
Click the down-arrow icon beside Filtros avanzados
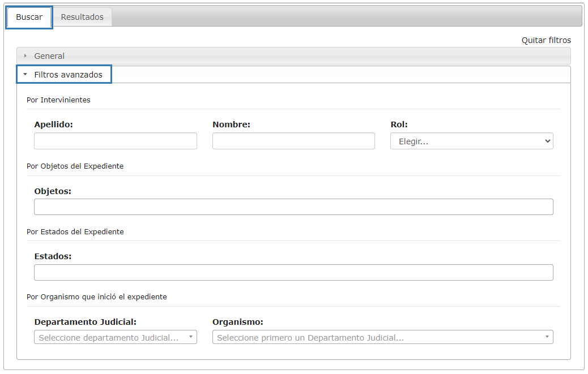25,75
